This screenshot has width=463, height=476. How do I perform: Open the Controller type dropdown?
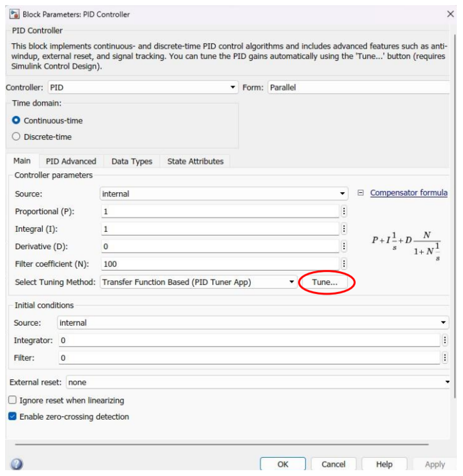tap(143, 87)
